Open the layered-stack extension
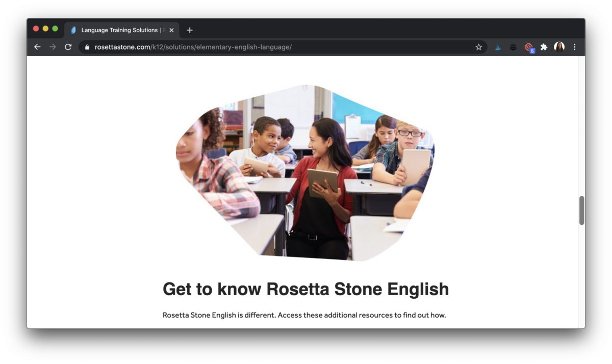Screen dimensions: 612x364 513,47
